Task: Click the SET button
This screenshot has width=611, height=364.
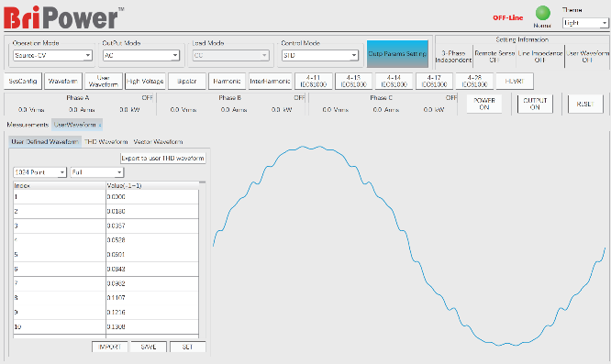Action: point(187,347)
